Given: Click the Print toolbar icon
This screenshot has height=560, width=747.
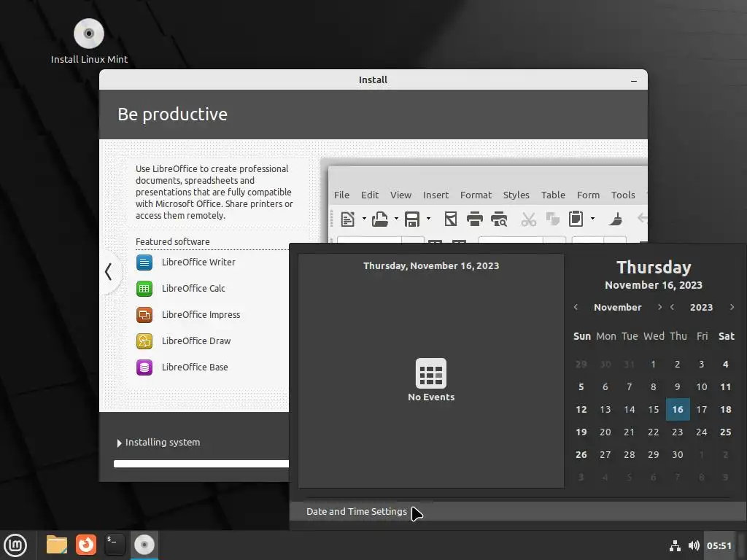Looking at the screenshot, I should point(474,219).
